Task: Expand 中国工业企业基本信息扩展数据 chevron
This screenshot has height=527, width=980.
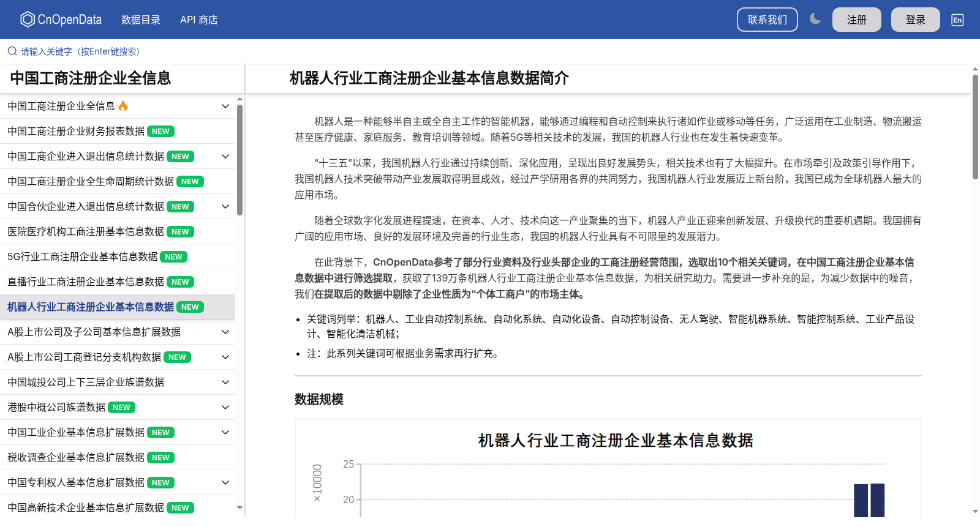Action: pyautogui.click(x=225, y=432)
